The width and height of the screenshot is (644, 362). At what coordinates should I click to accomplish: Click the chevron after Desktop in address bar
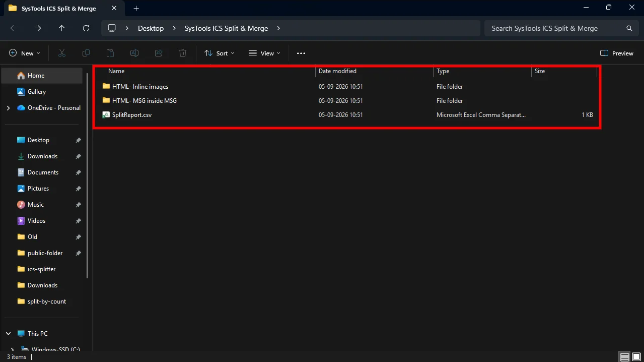click(174, 28)
